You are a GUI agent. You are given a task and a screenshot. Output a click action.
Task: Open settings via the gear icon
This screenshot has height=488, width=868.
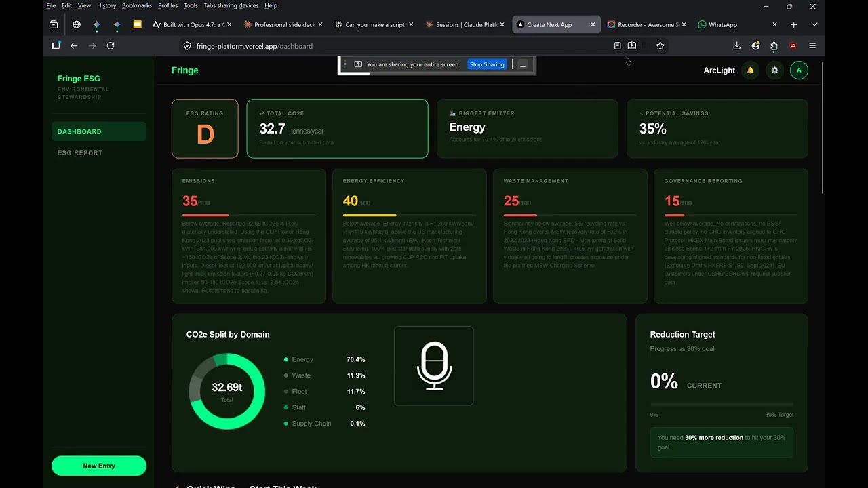tap(774, 70)
